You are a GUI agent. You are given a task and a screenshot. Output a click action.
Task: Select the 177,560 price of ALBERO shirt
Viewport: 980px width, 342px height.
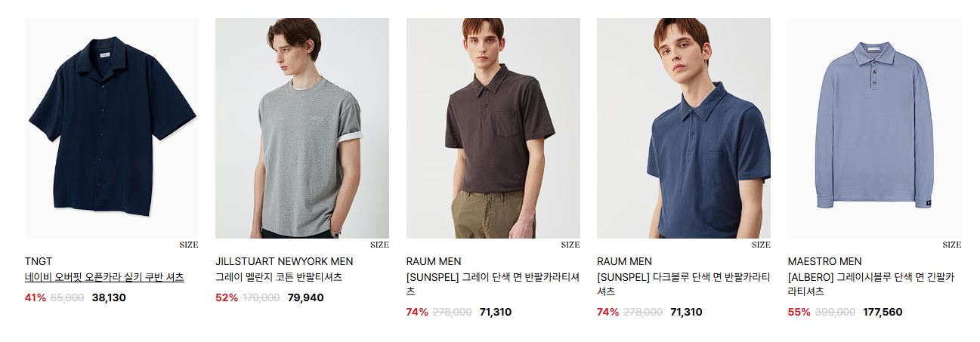tap(883, 312)
